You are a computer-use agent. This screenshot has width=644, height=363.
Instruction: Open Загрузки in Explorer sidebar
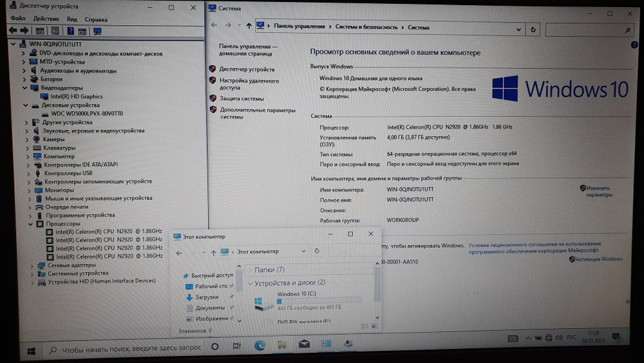206,297
